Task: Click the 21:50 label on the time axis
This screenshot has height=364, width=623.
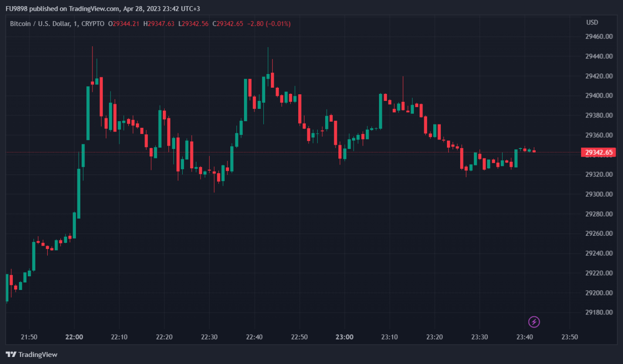Action: pos(29,337)
